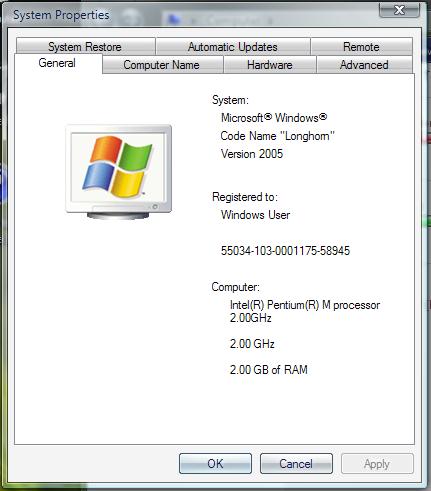Click the 2.00 GHz speed line
The height and width of the screenshot is (491, 431).
252,344
